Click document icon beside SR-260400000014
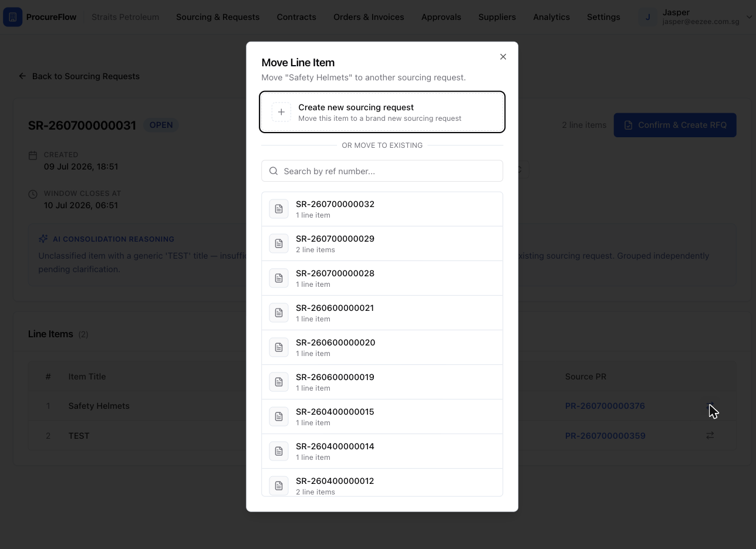The width and height of the screenshot is (756, 549). click(x=279, y=451)
